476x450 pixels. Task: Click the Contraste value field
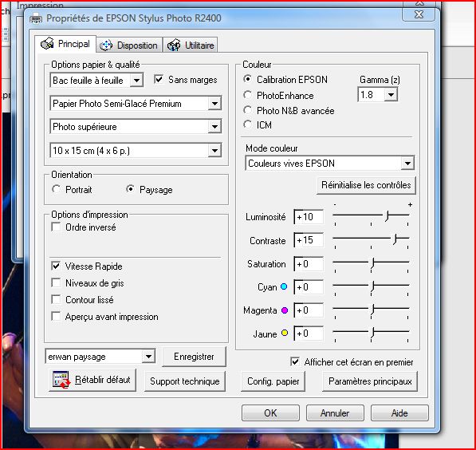[309, 240]
